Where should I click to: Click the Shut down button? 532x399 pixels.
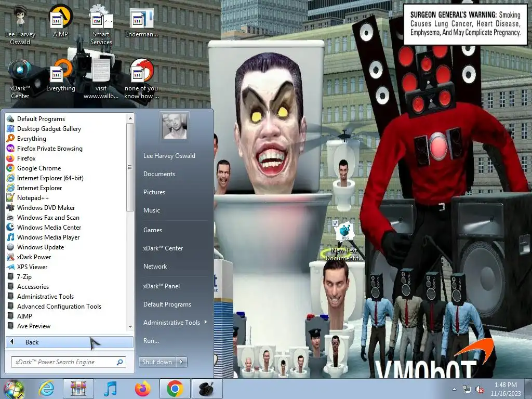tap(157, 362)
